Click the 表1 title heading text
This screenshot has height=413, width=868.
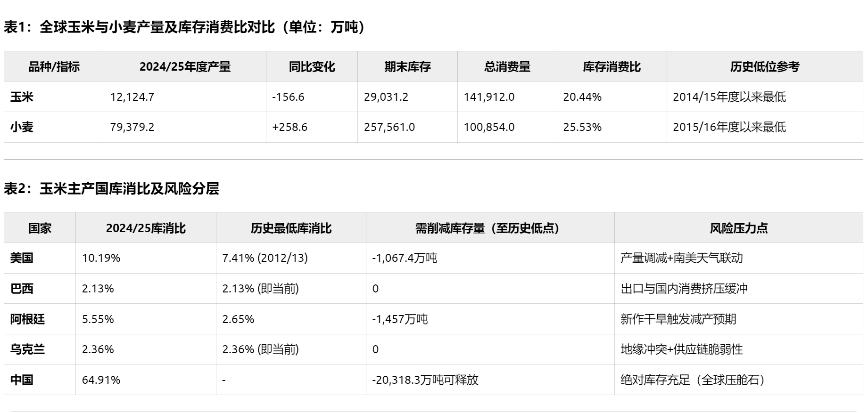point(184,27)
